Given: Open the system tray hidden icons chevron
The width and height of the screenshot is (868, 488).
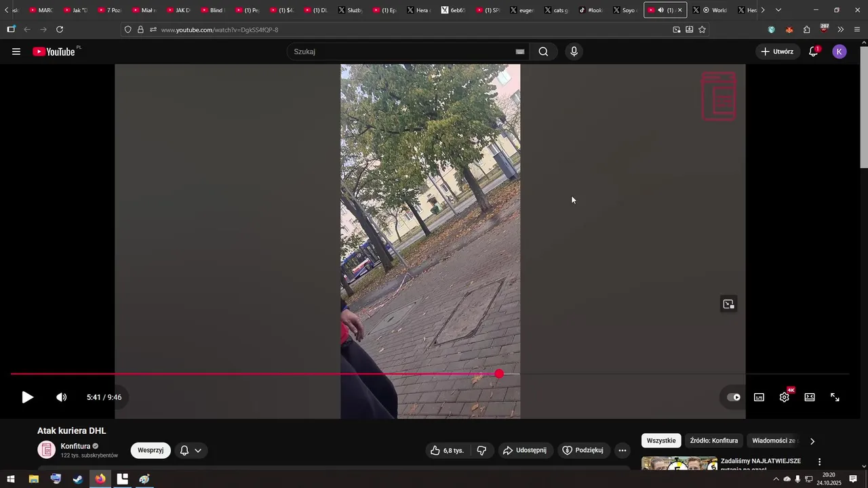Looking at the screenshot, I should click(x=776, y=479).
